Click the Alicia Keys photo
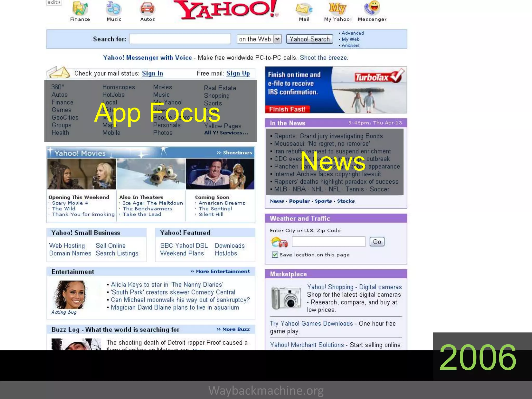 tap(70, 295)
